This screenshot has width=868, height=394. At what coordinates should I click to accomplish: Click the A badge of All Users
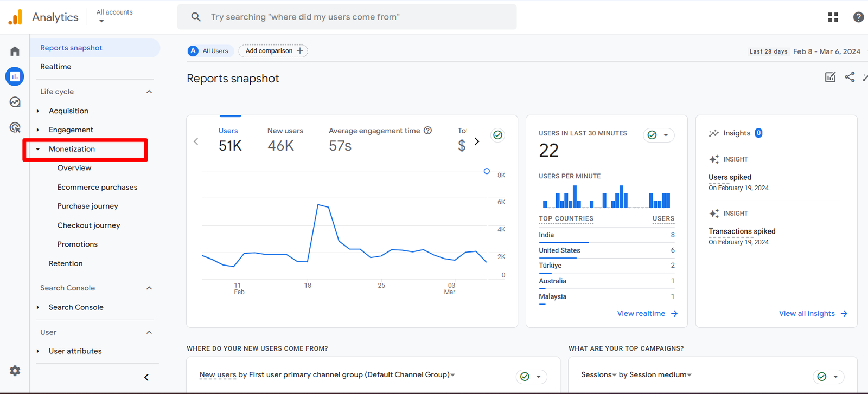(x=193, y=51)
